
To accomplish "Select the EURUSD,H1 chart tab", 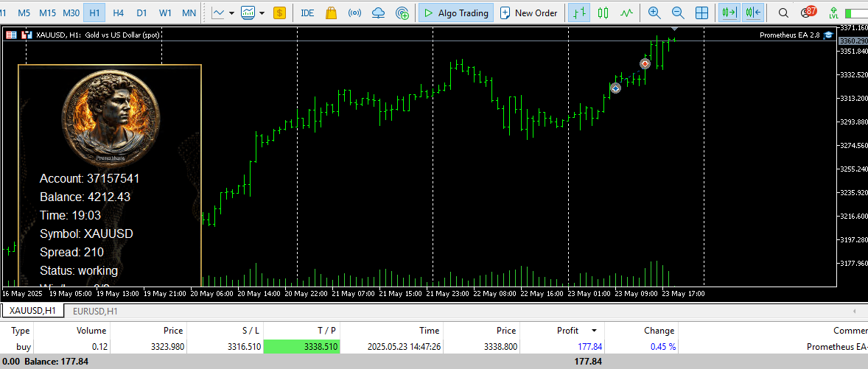I will (95, 312).
